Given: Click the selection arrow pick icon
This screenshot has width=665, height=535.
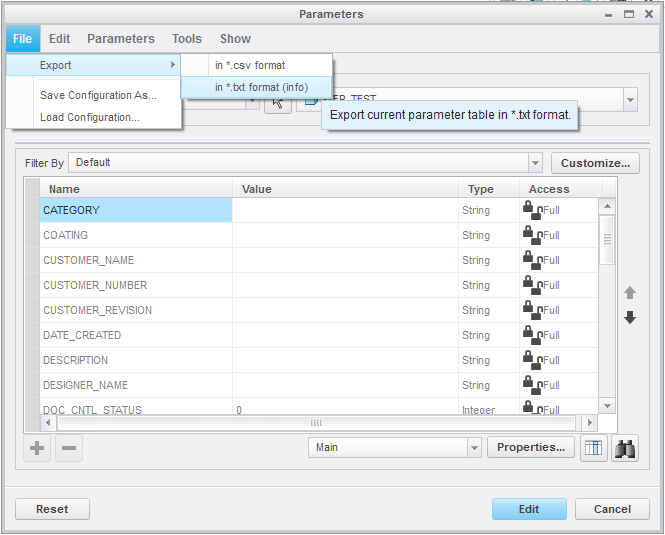Looking at the screenshot, I should tap(278, 103).
